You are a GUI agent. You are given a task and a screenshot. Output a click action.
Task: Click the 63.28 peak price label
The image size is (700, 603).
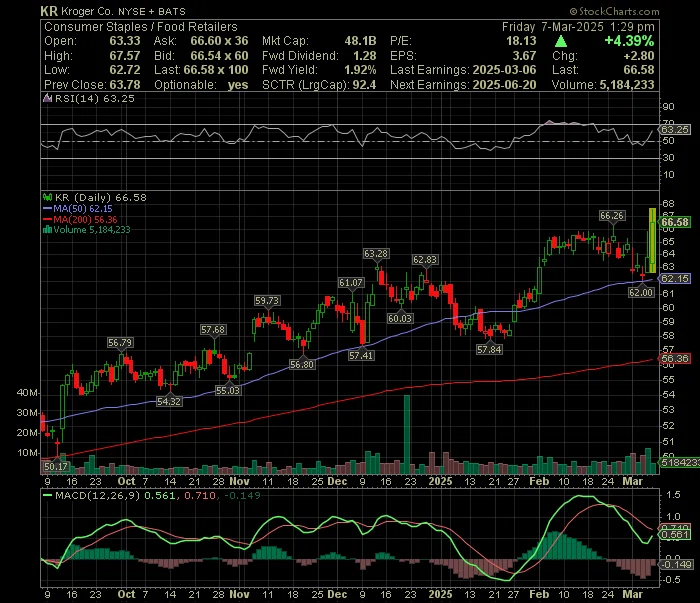(376, 254)
